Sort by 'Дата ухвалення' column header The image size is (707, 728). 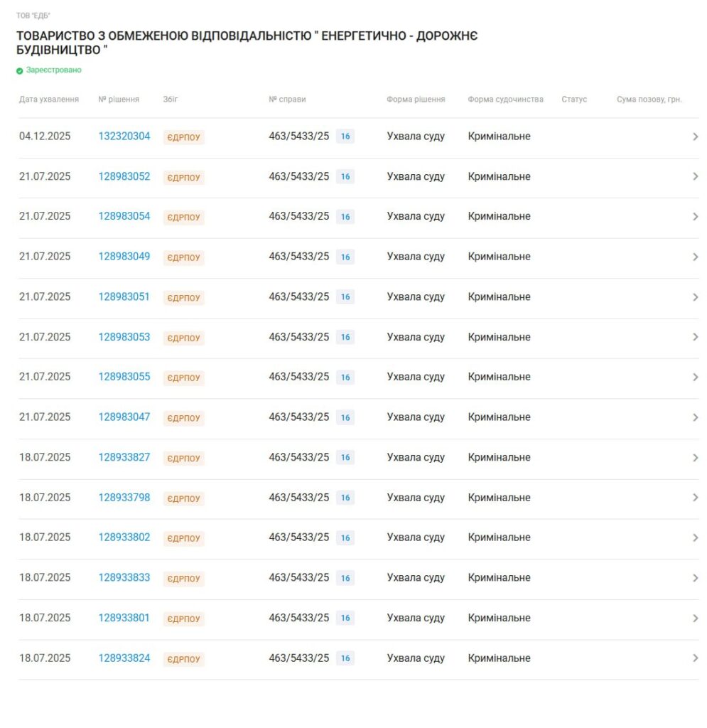point(49,100)
